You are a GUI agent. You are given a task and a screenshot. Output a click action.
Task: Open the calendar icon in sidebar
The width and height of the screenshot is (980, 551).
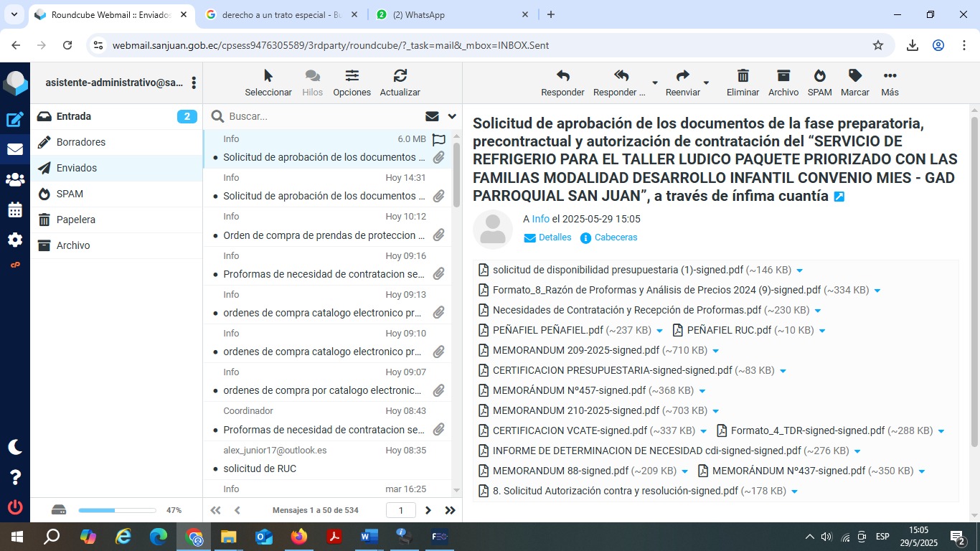tap(15, 210)
